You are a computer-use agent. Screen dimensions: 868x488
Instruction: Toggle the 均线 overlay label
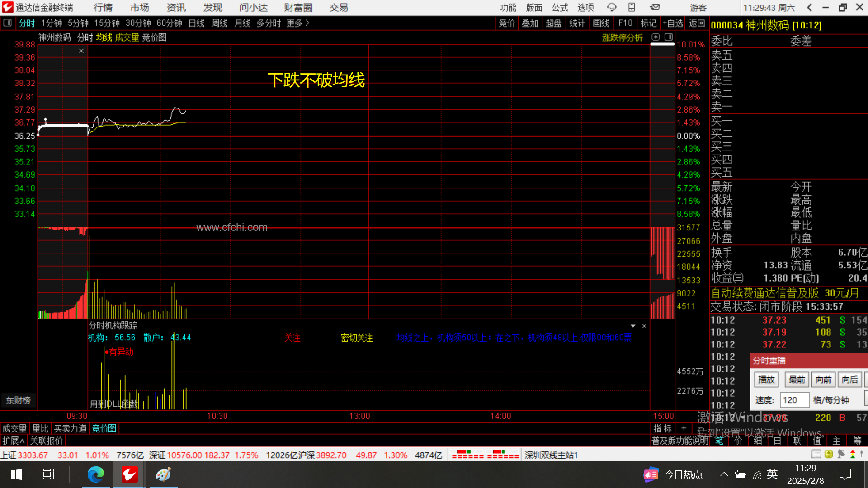pos(104,38)
